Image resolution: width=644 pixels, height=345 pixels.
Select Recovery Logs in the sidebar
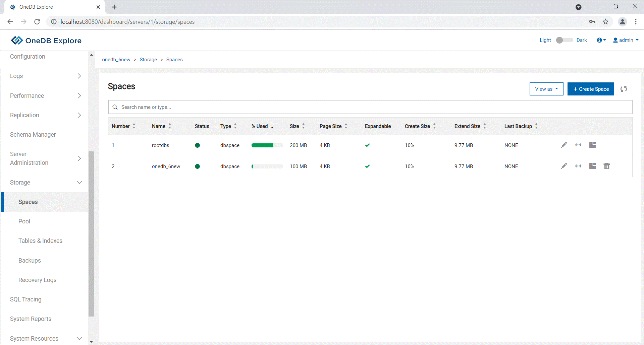[37, 280]
